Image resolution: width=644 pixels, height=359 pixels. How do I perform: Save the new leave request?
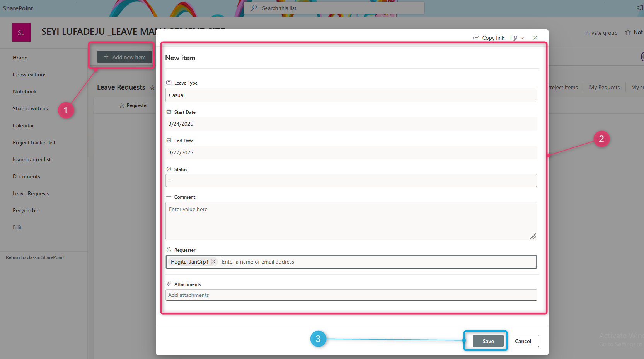[x=488, y=341]
